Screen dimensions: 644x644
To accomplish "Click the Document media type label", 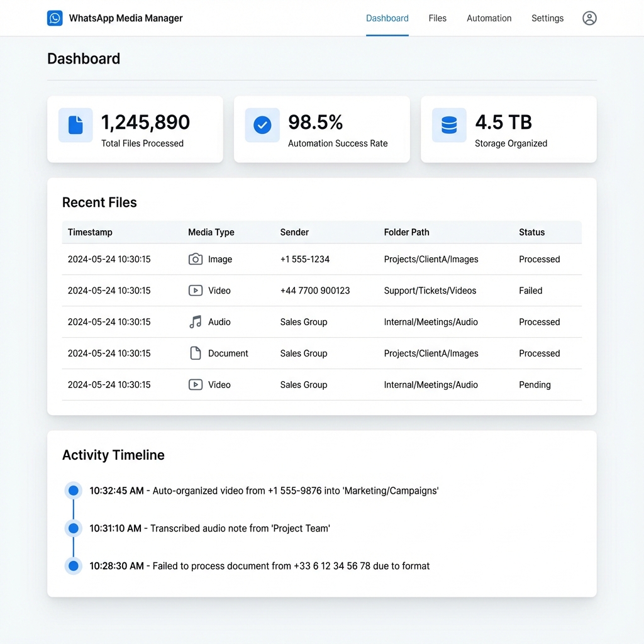I will pos(228,353).
